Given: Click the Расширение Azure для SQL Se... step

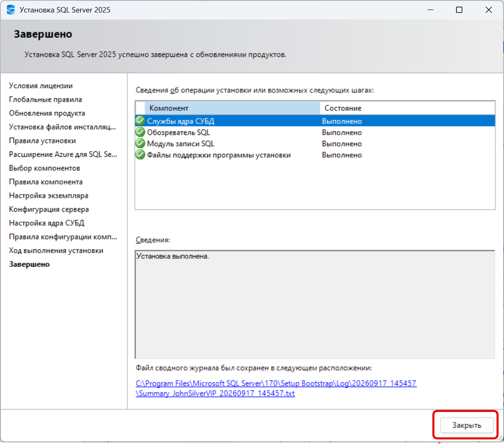Looking at the screenshot, I should [63, 154].
